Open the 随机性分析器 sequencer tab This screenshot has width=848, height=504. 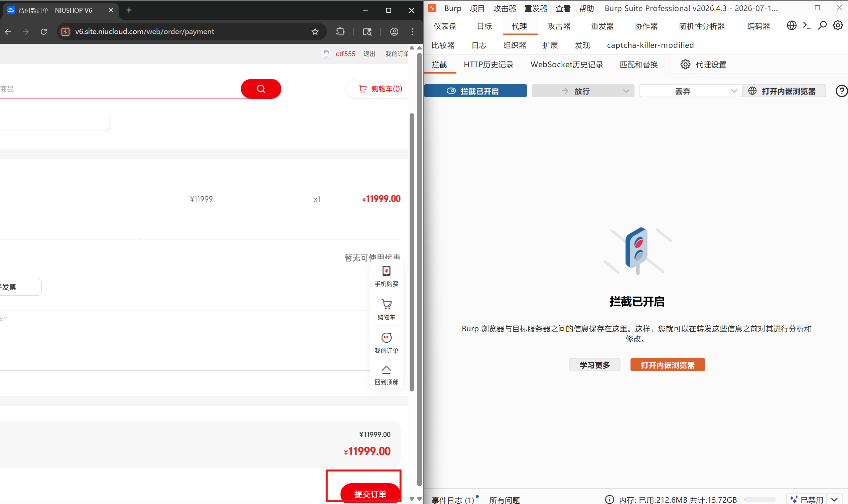(x=702, y=26)
